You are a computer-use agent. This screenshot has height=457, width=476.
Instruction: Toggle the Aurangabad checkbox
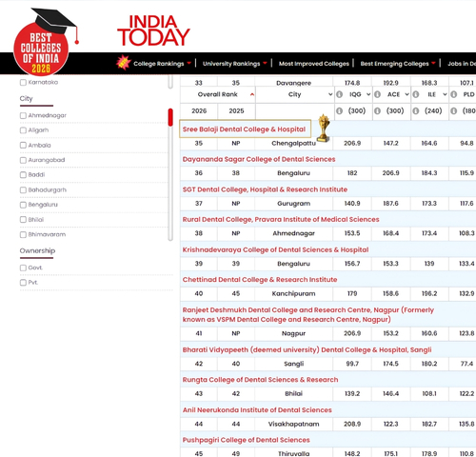pyautogui.click(x=23, y=160)
